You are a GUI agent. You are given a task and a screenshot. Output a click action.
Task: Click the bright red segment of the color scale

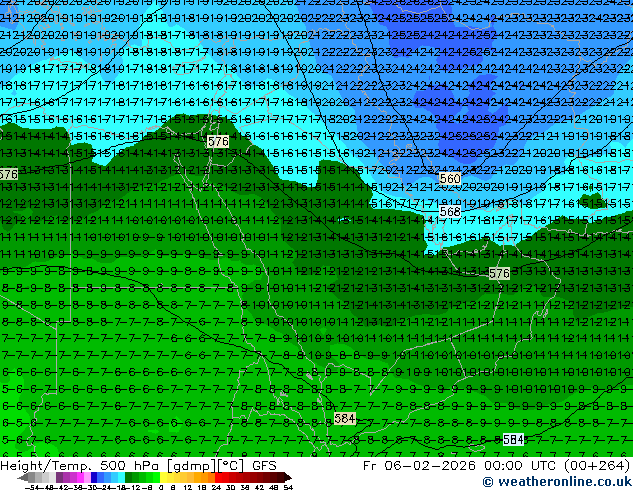[218, 477]
